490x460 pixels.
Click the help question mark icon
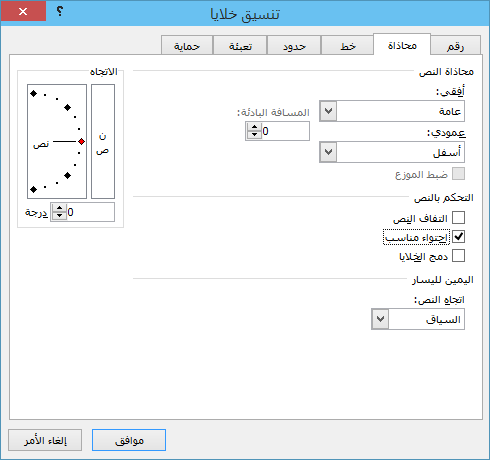[60, 12]
